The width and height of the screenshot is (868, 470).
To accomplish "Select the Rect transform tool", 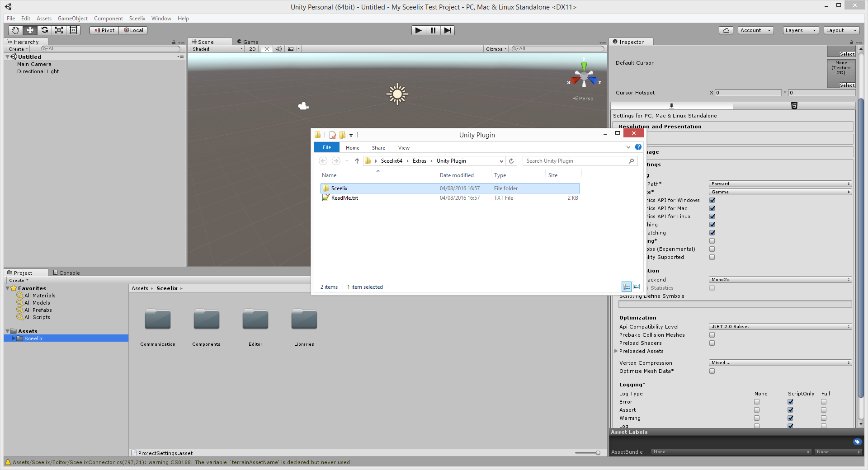I will (x=73, y=30).
